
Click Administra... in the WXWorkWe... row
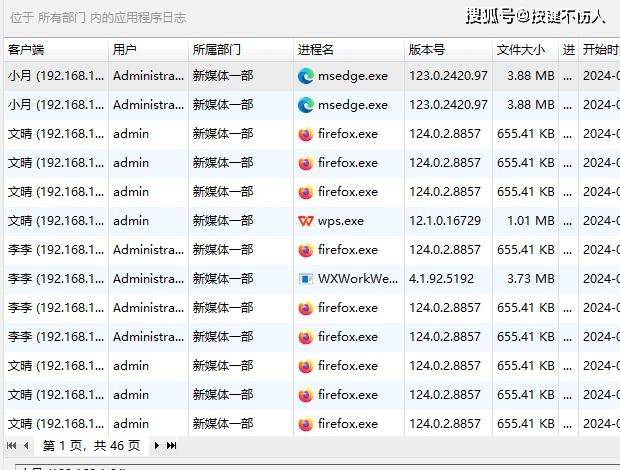149,279
